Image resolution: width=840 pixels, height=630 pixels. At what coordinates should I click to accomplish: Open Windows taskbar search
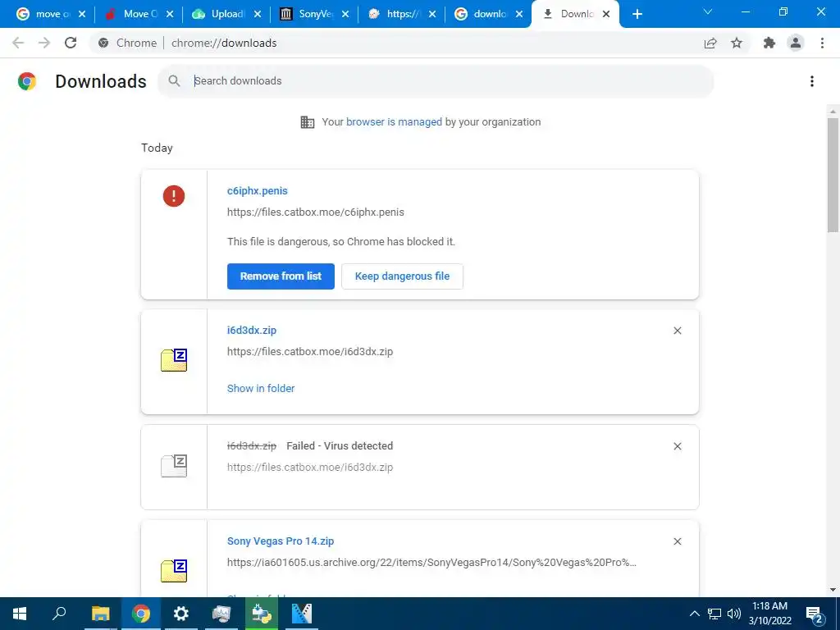[59, 614]
